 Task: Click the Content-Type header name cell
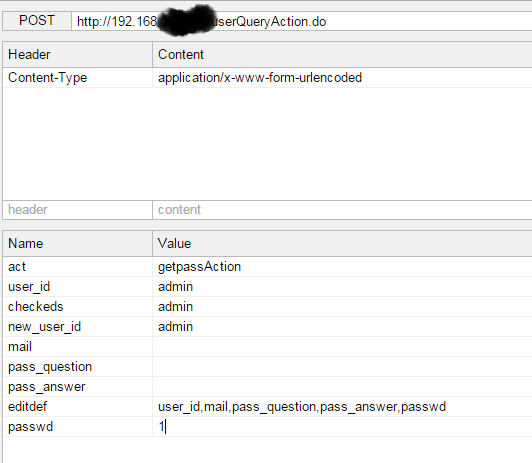(x=78, y=78)
